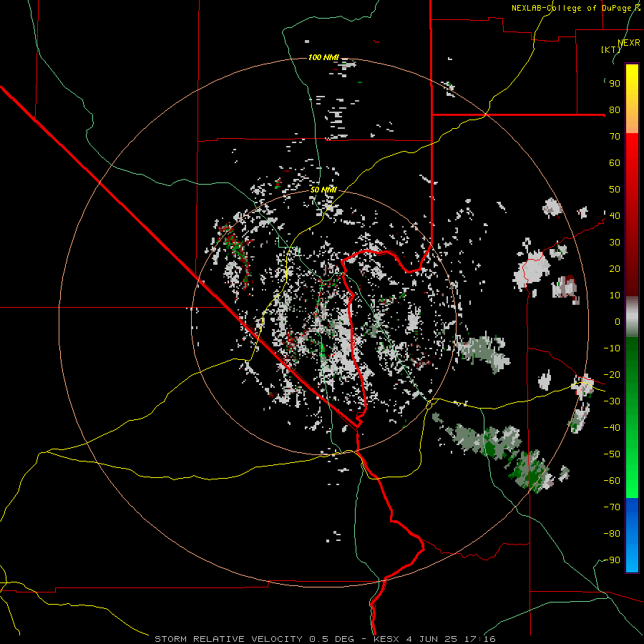Select the 30 value on velocity scale

tap(615, 243)
